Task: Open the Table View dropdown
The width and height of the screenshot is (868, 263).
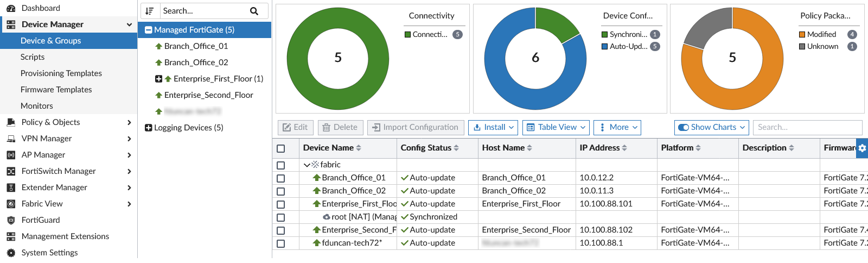Action: pos(556,127)
